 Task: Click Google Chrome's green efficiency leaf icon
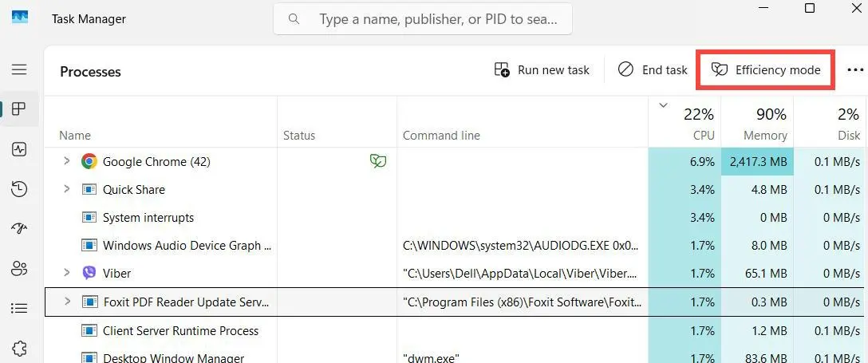378,162
